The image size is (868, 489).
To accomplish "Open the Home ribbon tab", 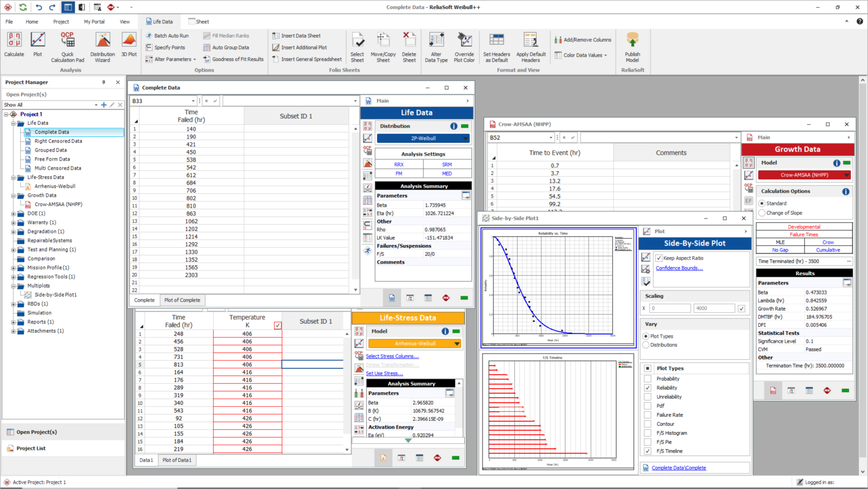I will [x=32, y=22].
